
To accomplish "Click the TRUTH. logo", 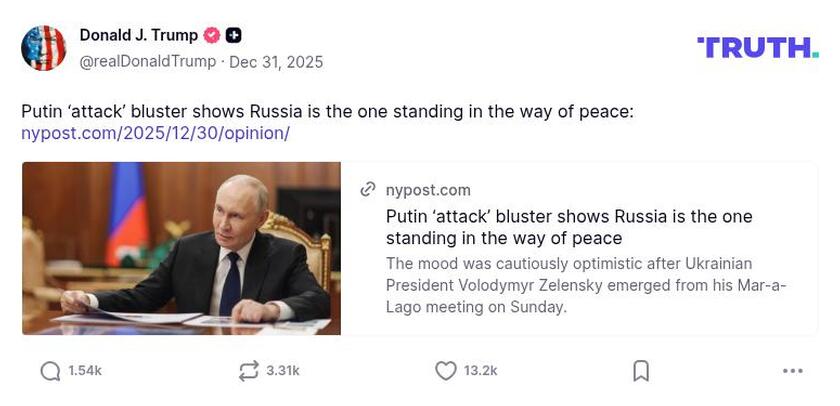I will [x=758, y=47].
